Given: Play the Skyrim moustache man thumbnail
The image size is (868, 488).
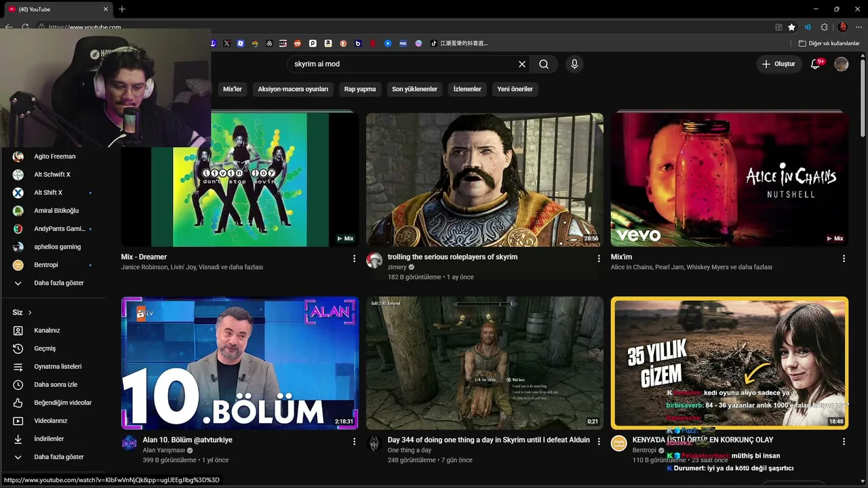Looking at the screenshot, I should click(x=485, y=180).
